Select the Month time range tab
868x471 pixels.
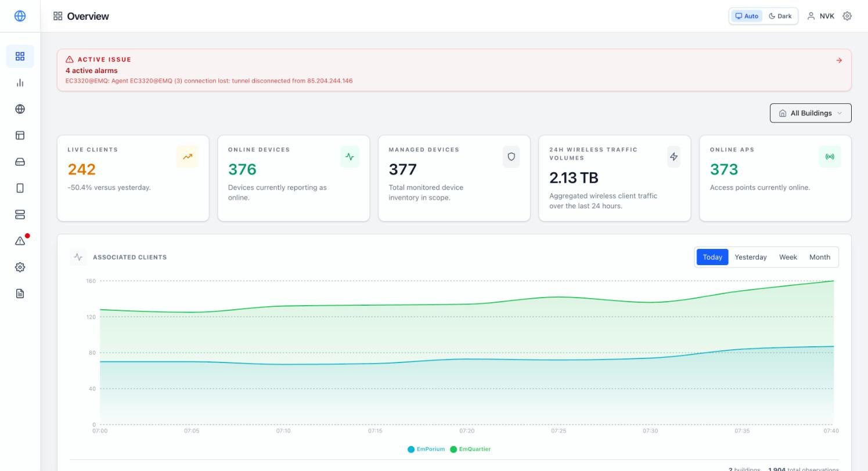820,257
